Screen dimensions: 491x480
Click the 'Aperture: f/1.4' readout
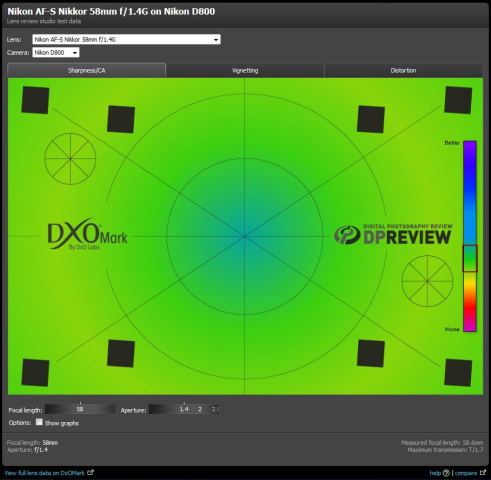point(27,450)
